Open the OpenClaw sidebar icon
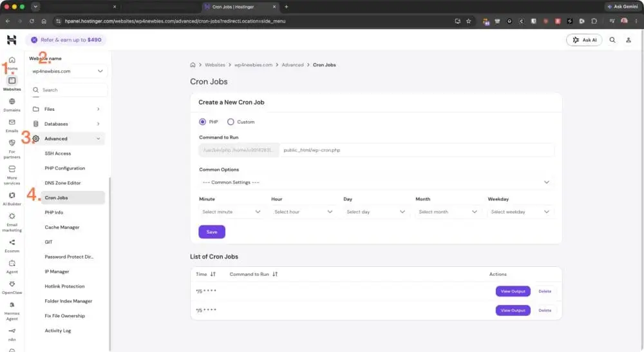This screenshot has width=644, height=352. tap(12, 284)
